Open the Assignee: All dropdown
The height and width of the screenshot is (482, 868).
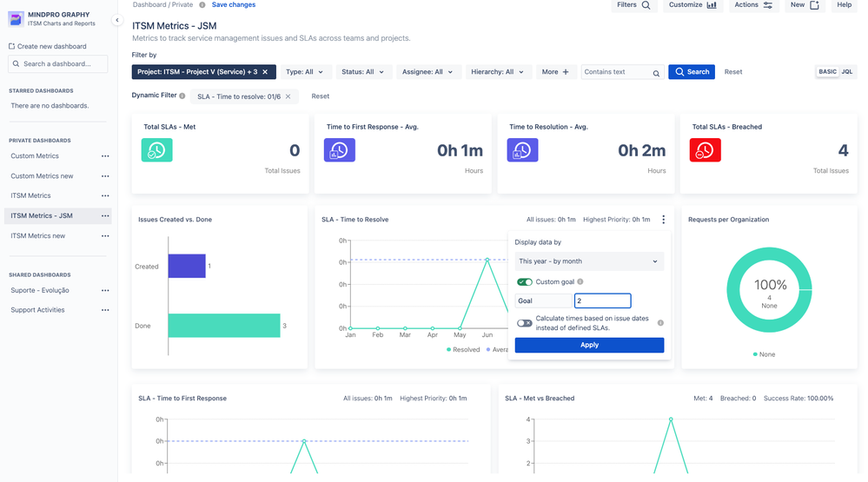(427, 72)
